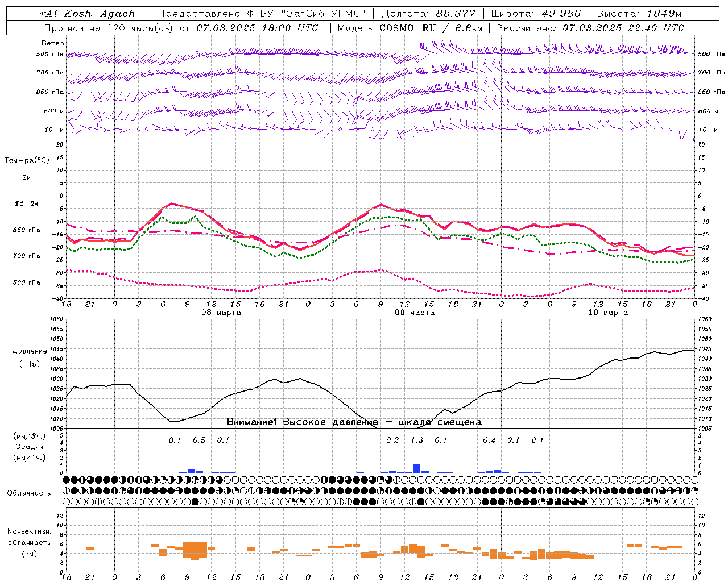This screenshot has width=728, height=582.
Task: Click the high-pressure warning text Внимание!
Action: click(253, 422)
